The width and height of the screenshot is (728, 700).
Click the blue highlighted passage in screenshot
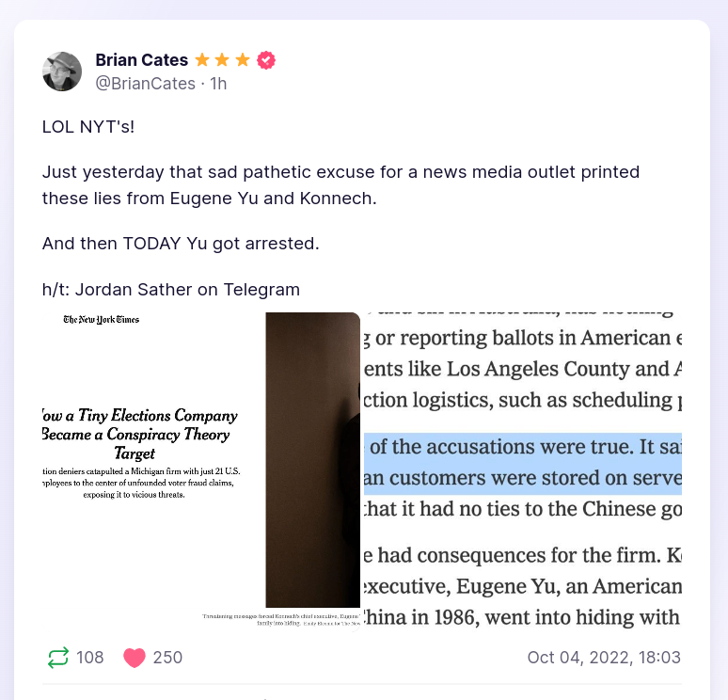pos(522,461)
